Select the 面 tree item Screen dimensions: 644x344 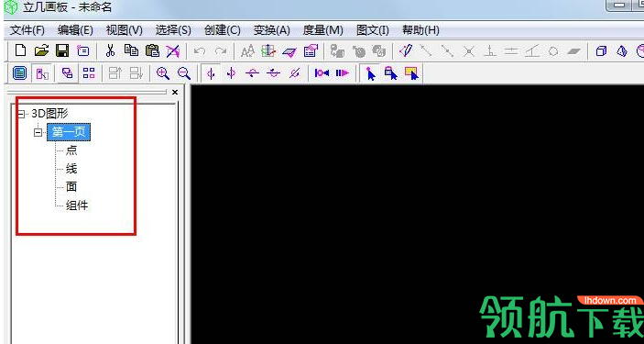pyautogui.click(x=71, y=187)
